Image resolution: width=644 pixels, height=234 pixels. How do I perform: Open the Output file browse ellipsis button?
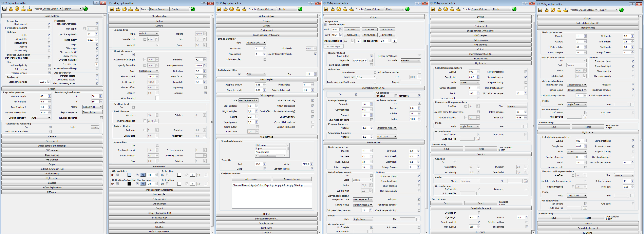(x=371, y=60)
